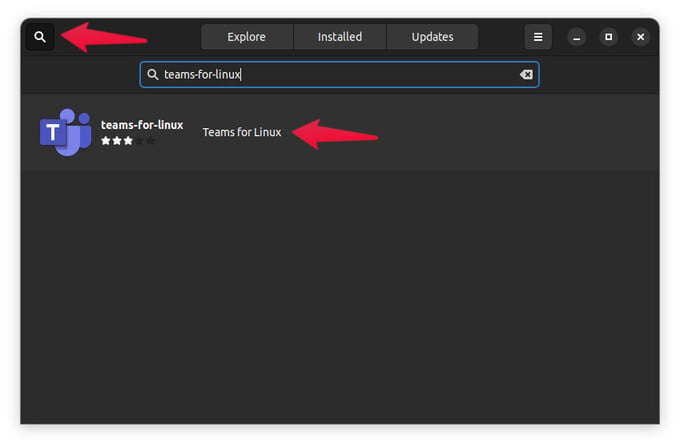The image size is (680, 447).
Task: Click the magnifier icon inside search field
Action: click(152, 75)
